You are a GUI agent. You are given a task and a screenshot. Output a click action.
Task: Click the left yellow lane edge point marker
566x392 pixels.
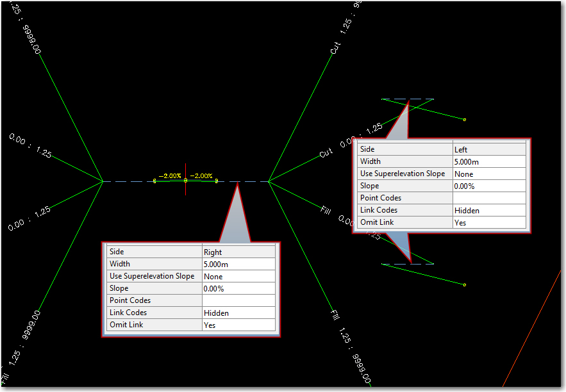pyautogui.click(x=154, y=181)
